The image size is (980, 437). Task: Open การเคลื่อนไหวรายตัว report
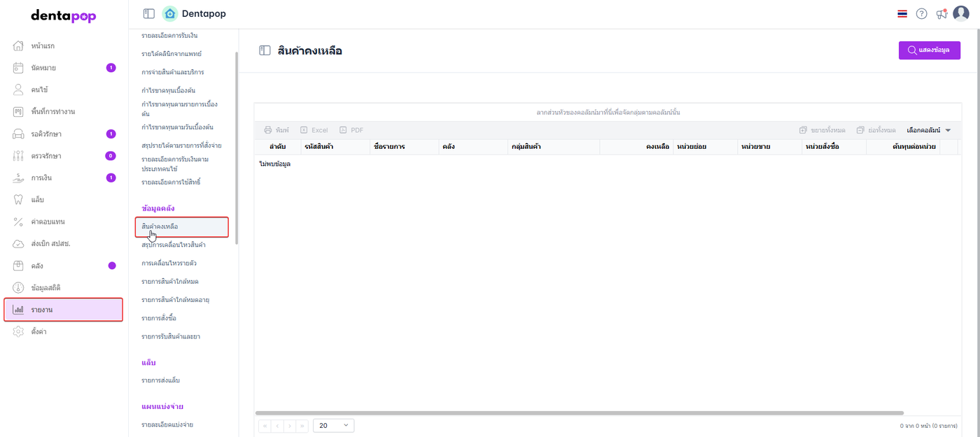169,264
